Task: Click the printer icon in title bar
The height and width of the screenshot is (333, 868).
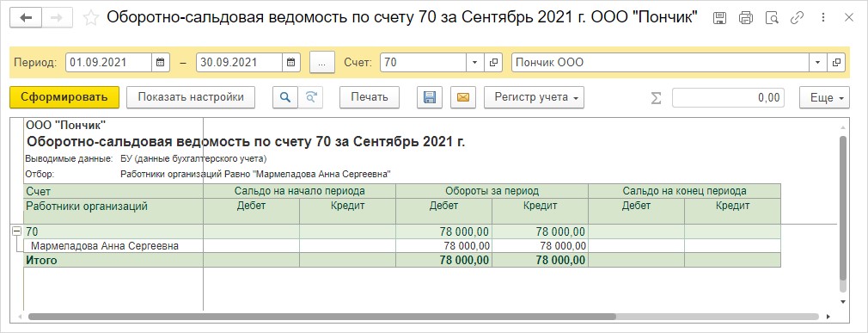Action: pos(746,18)
